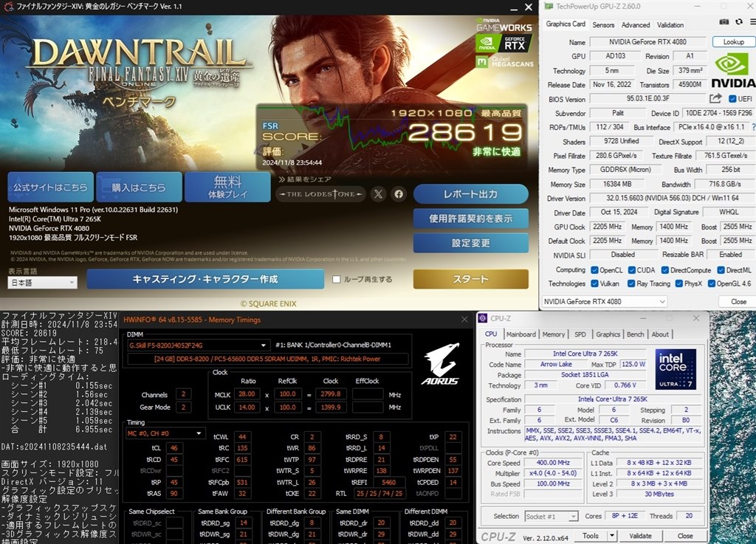The height and width of the screenshot is (544, 756).
Task: Switch to the Sensors tab in GPU-Z
Action: [603, 24]
